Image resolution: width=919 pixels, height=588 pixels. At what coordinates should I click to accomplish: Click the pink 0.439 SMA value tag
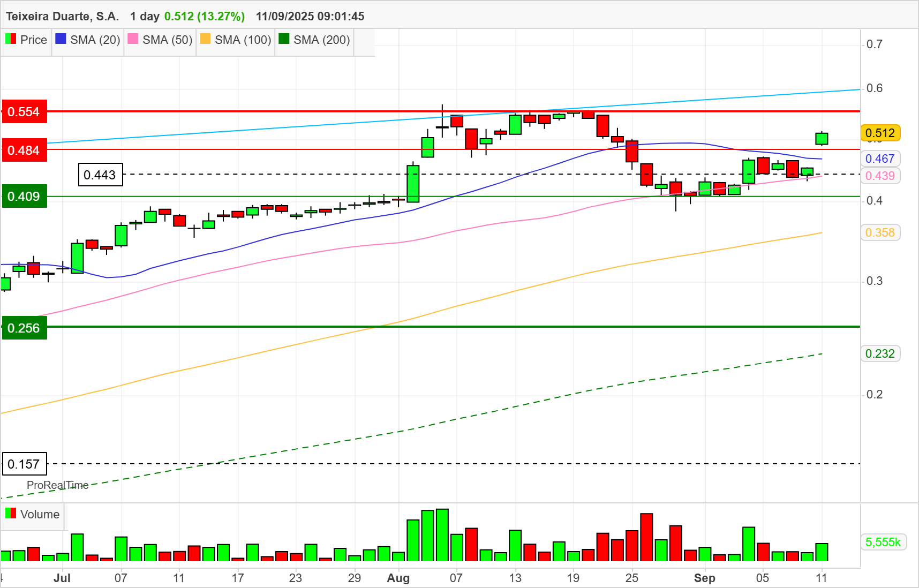[x=880, y=176]
